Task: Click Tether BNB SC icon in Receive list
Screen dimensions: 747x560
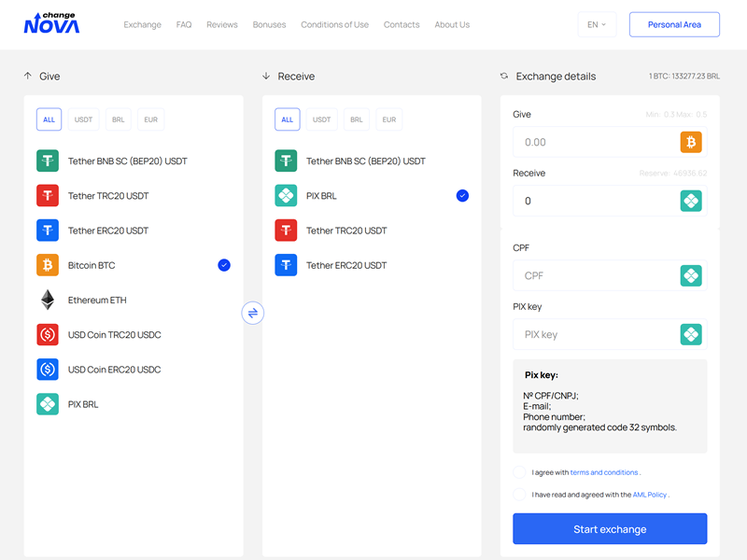Action: (x=286, y=161)
